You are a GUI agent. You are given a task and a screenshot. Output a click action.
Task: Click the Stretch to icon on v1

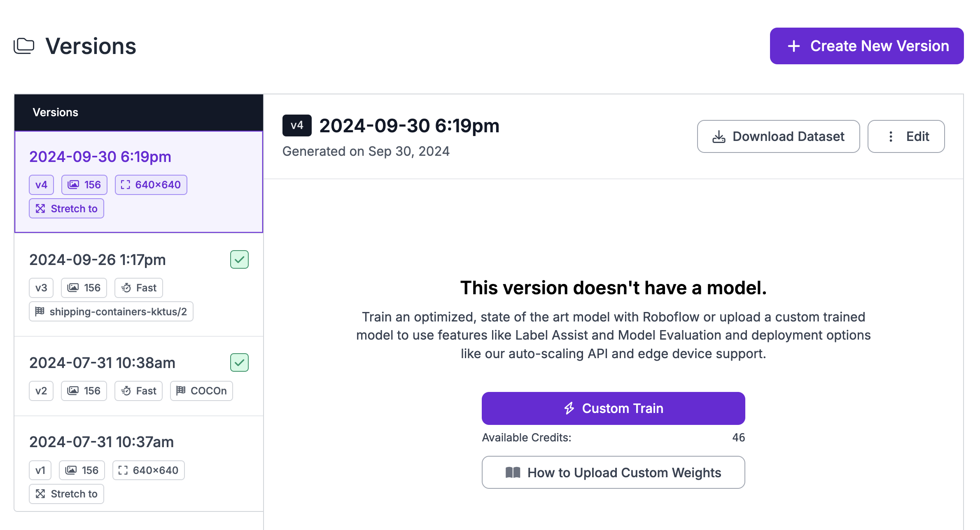(40, 494)
